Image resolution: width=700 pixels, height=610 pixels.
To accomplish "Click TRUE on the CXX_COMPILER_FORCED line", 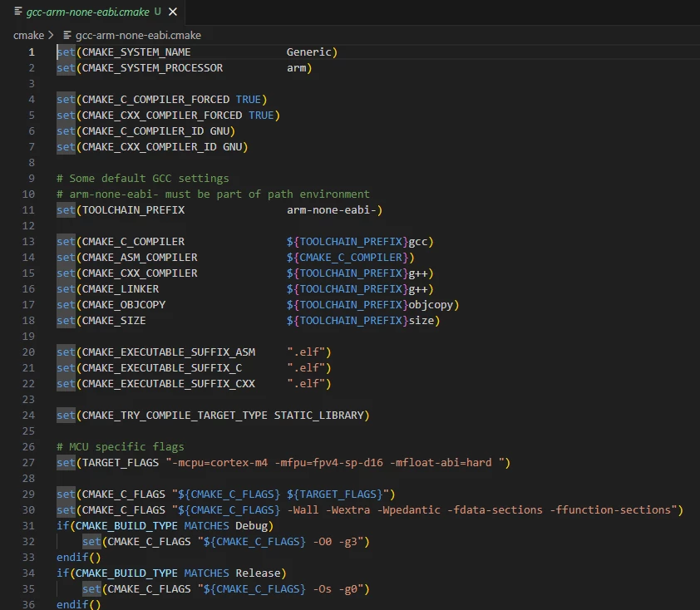I will coord(261,116).
